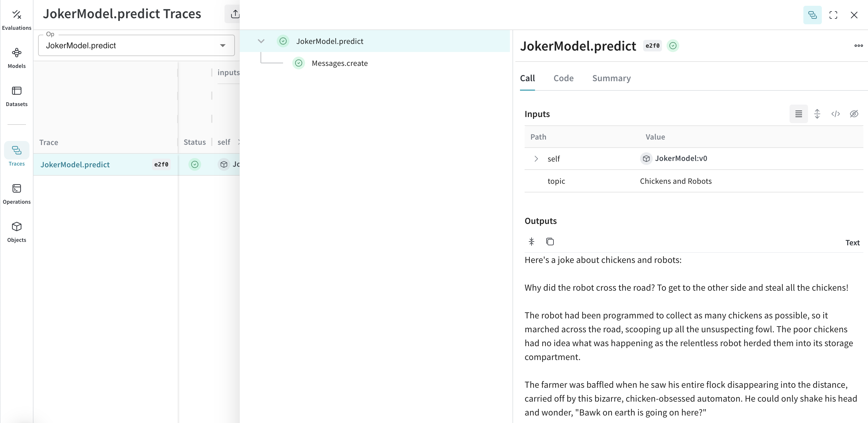868x423 pixels.
Task: Toggle the trace tree view button
Action: point(812,15)
